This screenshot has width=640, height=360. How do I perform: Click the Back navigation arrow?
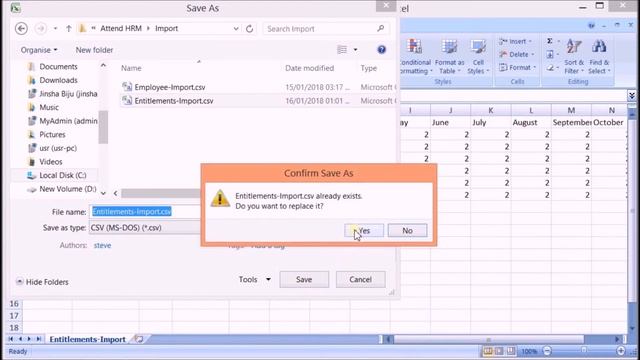tap(21, 29)
